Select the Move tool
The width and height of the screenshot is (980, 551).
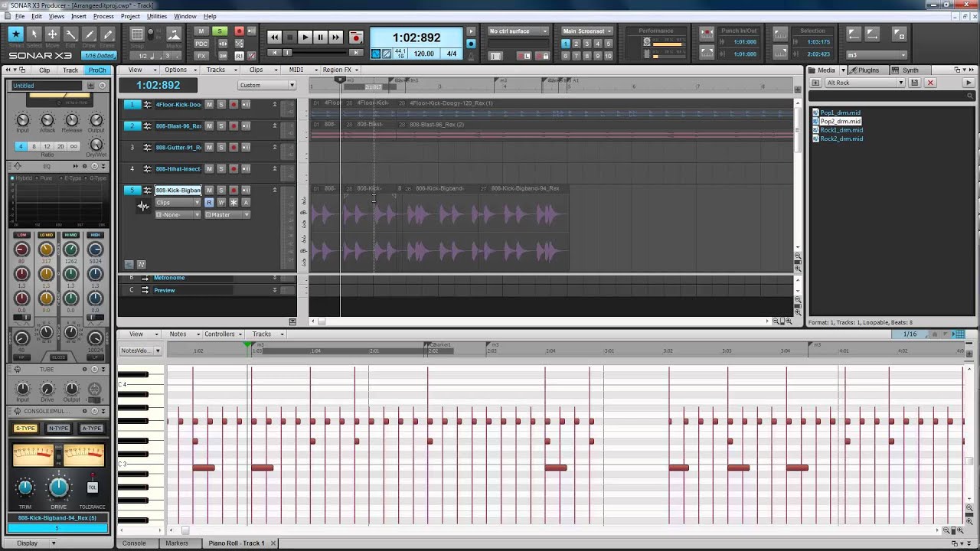point(52,34)
